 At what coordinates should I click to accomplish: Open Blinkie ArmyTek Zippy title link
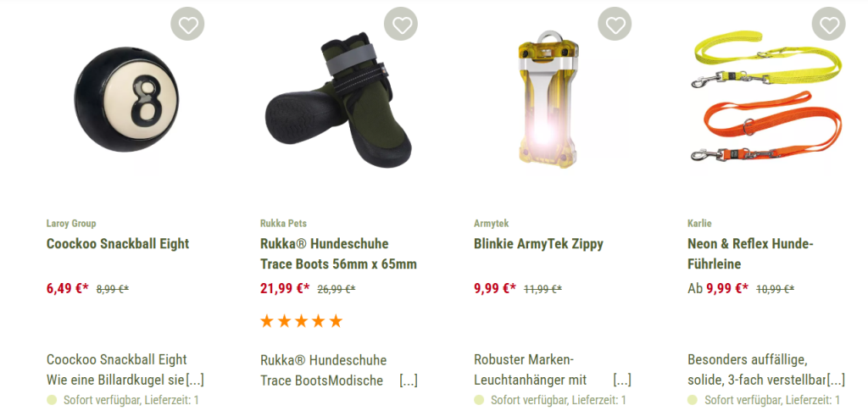[538, 244]
